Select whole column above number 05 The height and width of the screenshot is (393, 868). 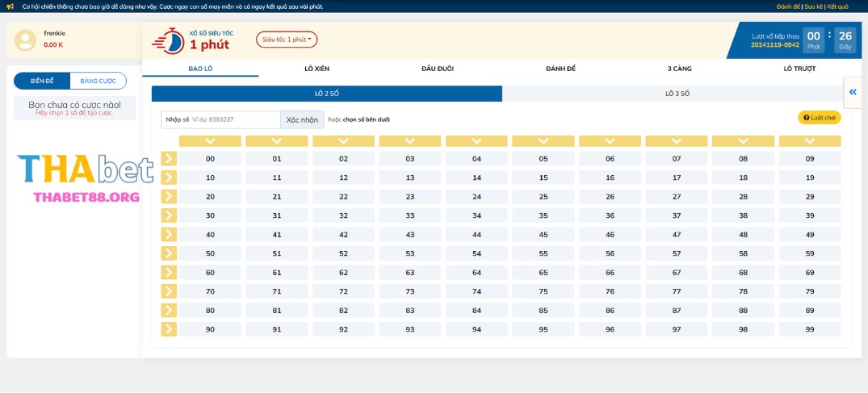pos(543,141)
